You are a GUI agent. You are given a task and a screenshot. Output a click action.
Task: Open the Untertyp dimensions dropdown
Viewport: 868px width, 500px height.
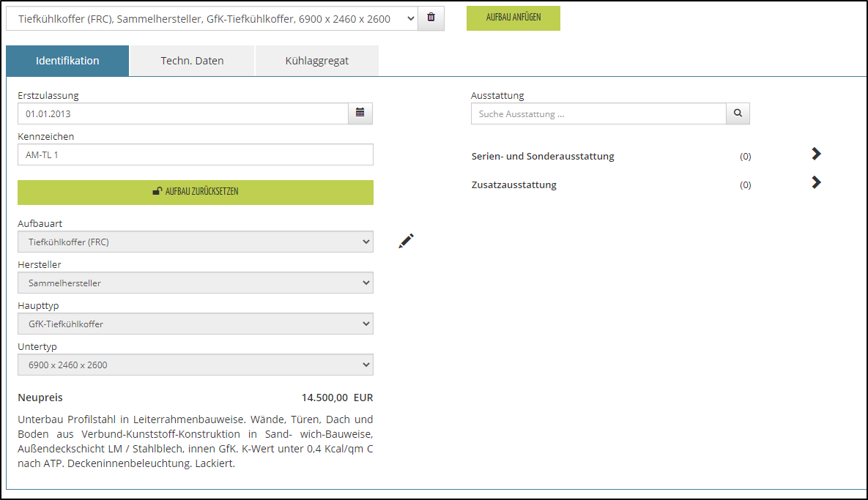click(195, 365)
